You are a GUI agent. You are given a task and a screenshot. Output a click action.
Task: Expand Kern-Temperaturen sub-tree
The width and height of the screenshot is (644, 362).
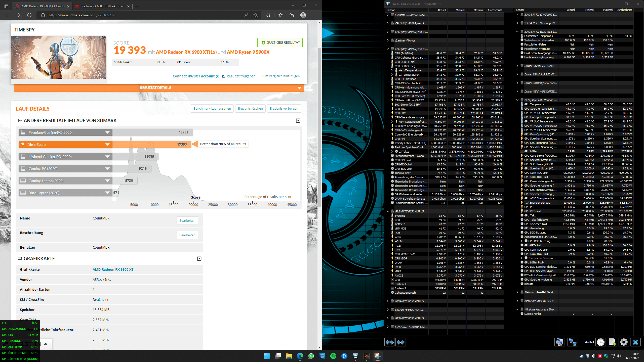(392, 70)
